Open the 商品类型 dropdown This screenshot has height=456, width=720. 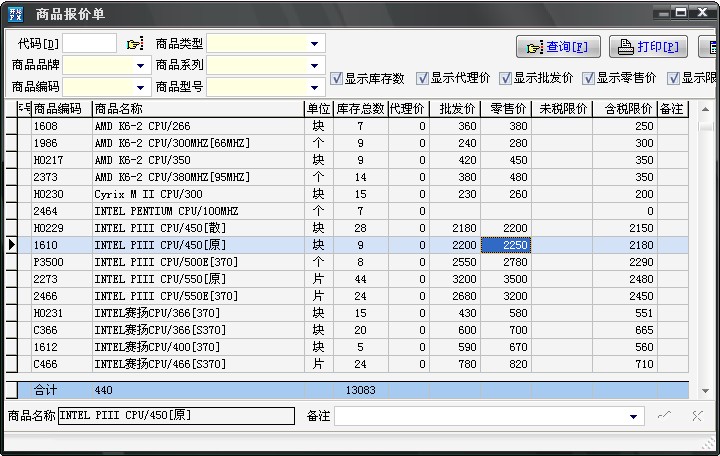coord(315,44)
